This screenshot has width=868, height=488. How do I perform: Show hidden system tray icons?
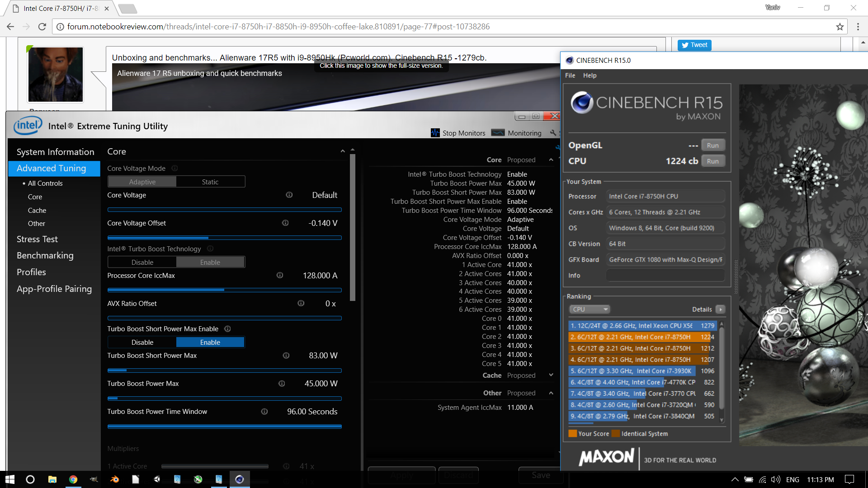point(735,479)
